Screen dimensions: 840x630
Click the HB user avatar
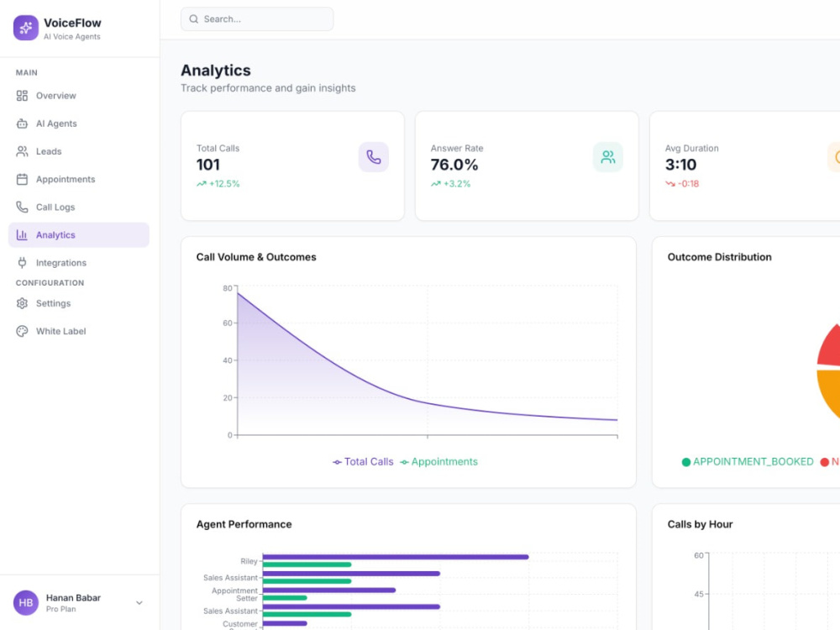coord(26,602)
